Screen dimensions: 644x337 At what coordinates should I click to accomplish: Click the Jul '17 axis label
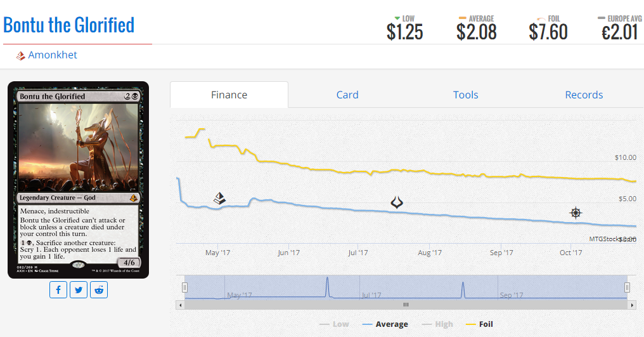[x=358, y=253]
